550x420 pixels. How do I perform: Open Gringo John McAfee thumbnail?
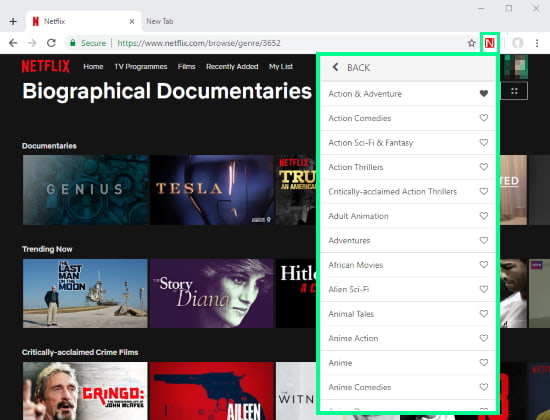click(86, 391)
